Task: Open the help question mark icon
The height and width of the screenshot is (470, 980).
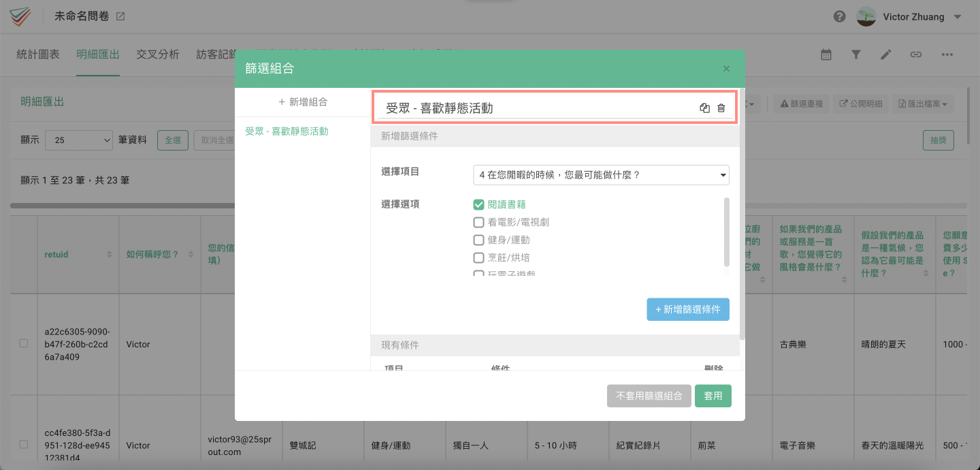Action: pyautogui.click(x=840, y=16)
